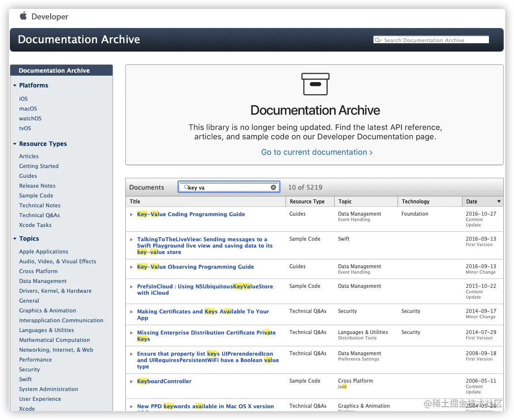Screen dimensions: 514x420
Task: Expand the Ensure that property list keys row
Action: 132,354
